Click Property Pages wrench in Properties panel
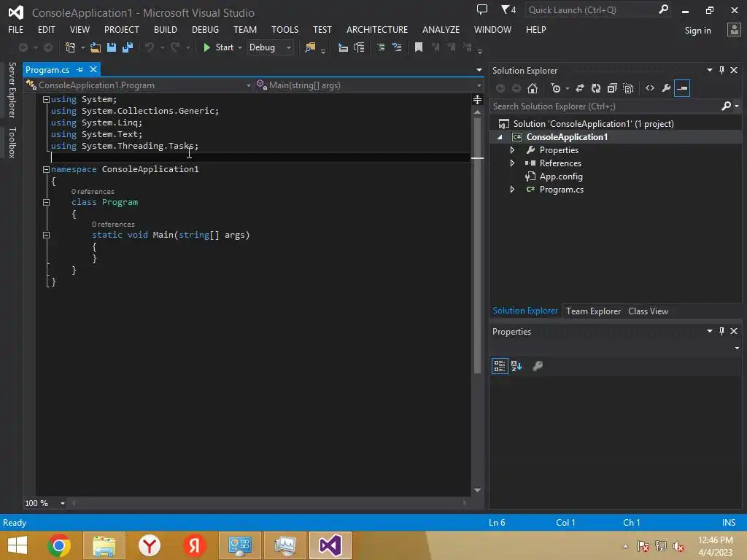The image size is (747, 560). (x=538, y=366)
